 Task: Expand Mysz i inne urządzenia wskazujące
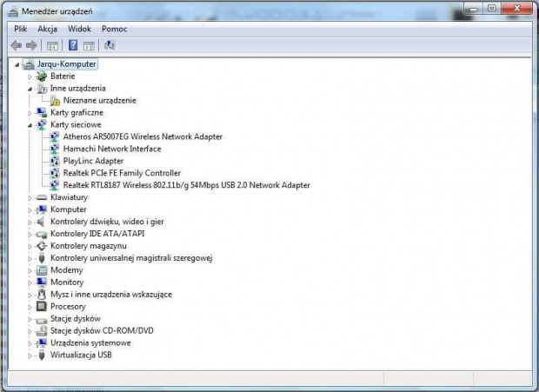(30, 295)
